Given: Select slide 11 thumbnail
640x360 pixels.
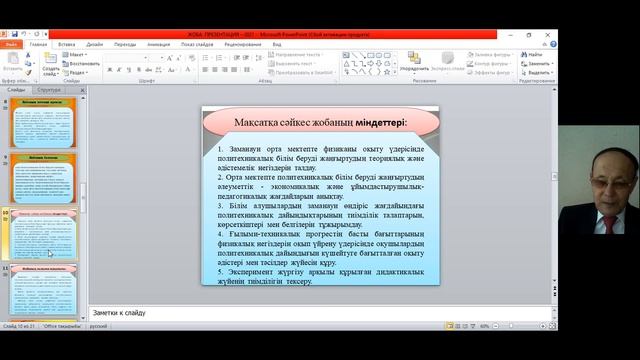Looking at the screenshot, I should (x=43, y=289).
